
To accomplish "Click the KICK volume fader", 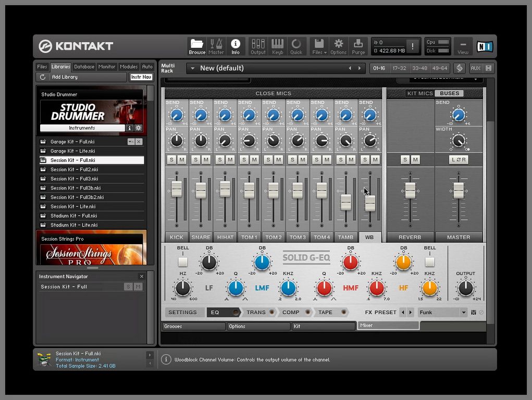I will coord(177,189).
